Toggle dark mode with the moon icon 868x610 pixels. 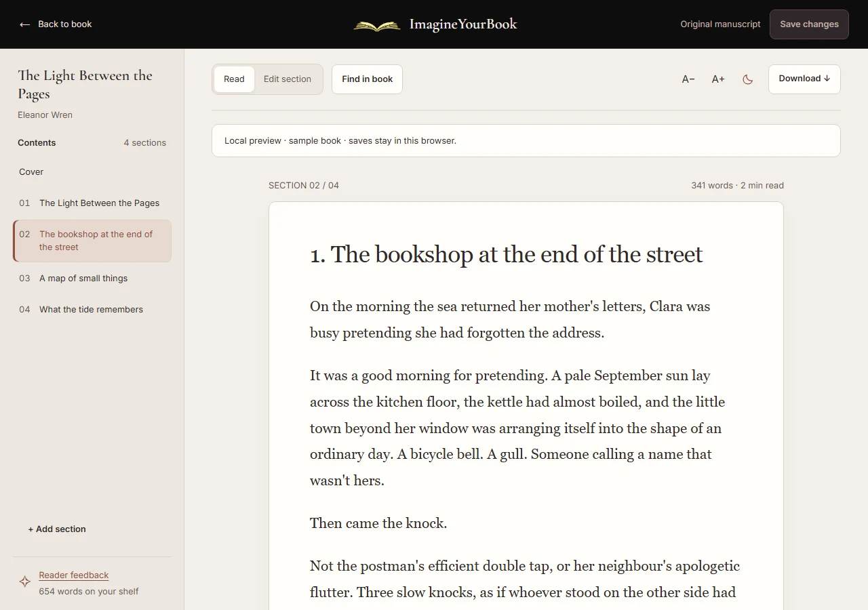coord(748,79)
